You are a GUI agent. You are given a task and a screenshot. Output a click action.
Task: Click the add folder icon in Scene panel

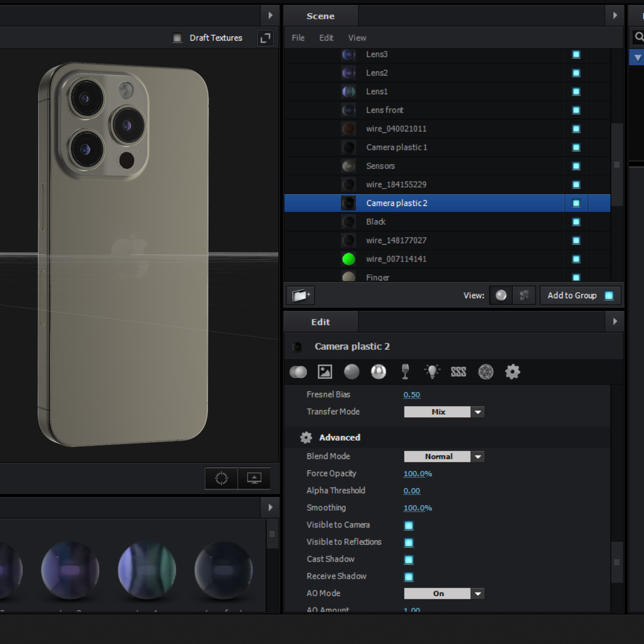tap(301, 296)
